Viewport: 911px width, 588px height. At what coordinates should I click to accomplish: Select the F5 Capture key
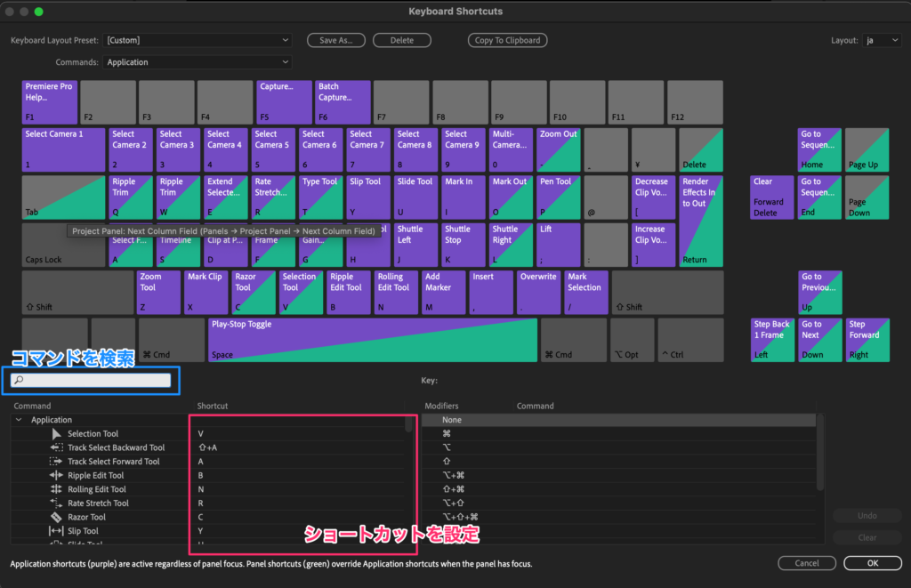click(x=284, y=102)
